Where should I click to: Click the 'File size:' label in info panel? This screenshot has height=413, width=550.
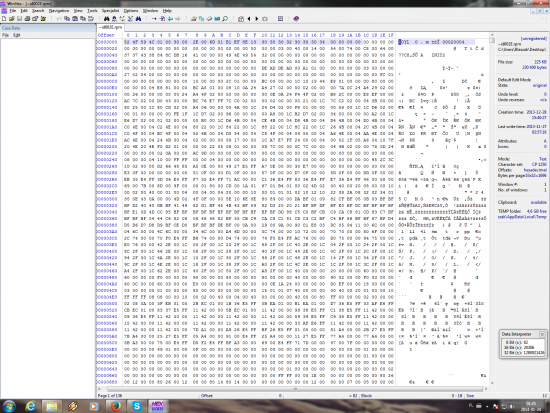click(x=505, y=62)
